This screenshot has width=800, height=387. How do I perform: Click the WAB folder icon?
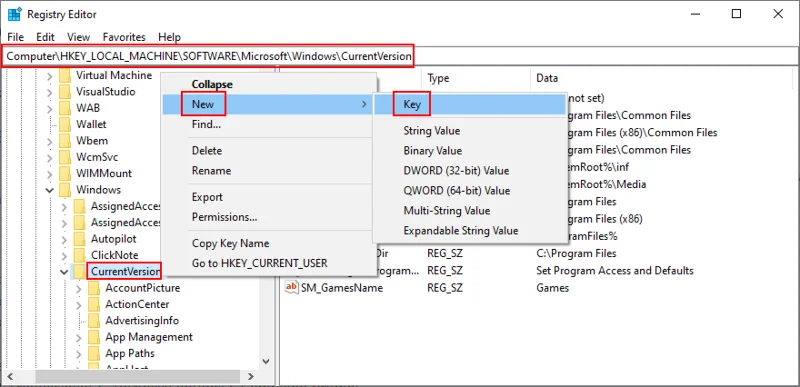64,108
